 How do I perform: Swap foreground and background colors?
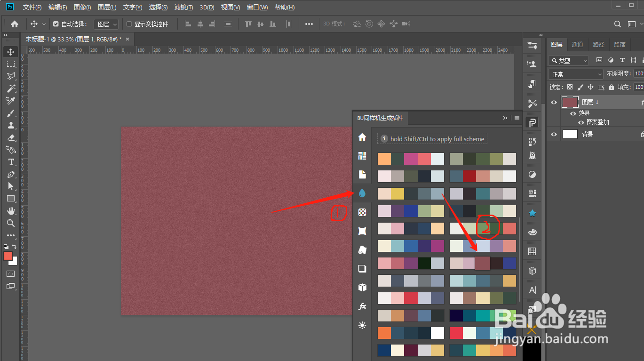coord(14,247)
